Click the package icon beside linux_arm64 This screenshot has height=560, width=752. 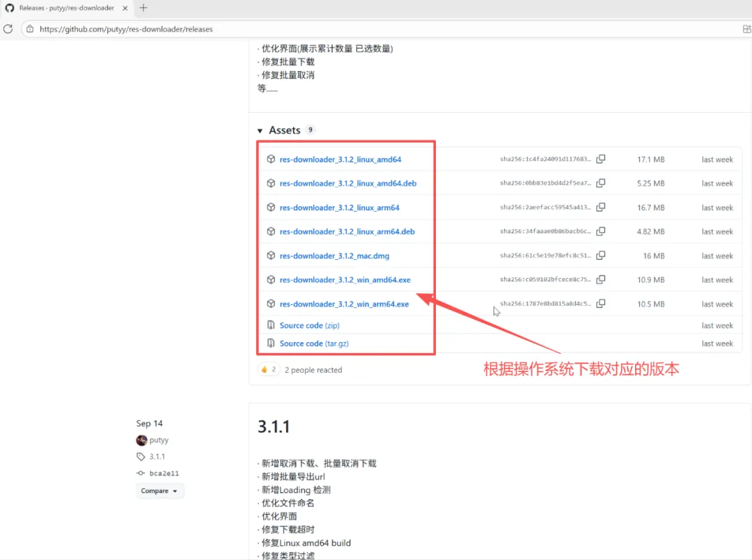point(271,208)
